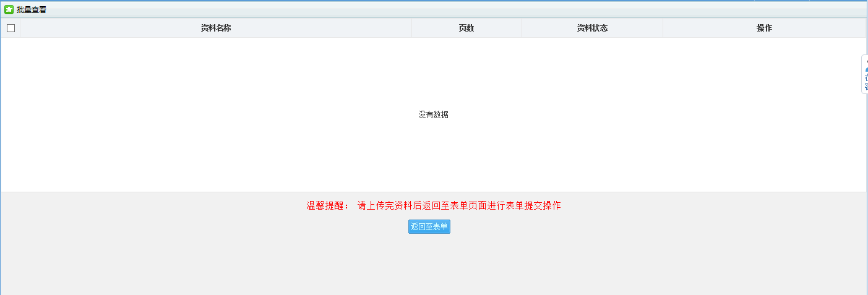Image resolution: width=868 pixels, height=295 pixels.
Task: Click the divider between 页数 and 资料状态
Action: 522,28
